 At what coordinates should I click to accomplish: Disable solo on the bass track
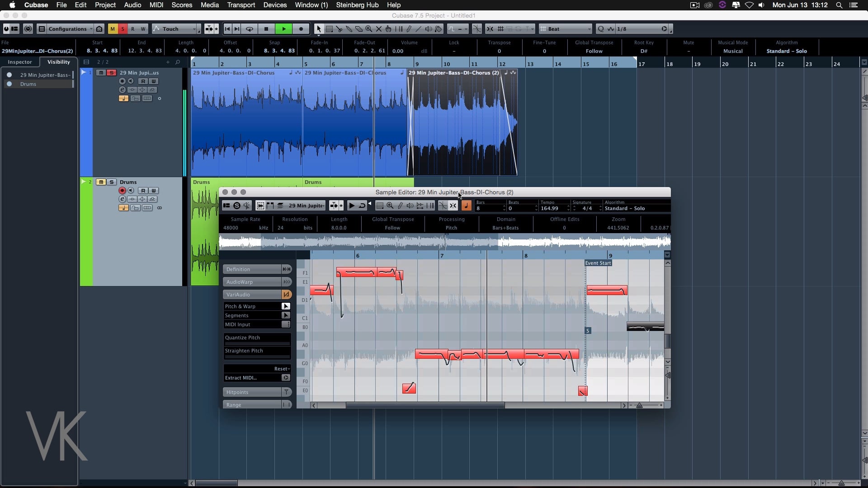111,73
